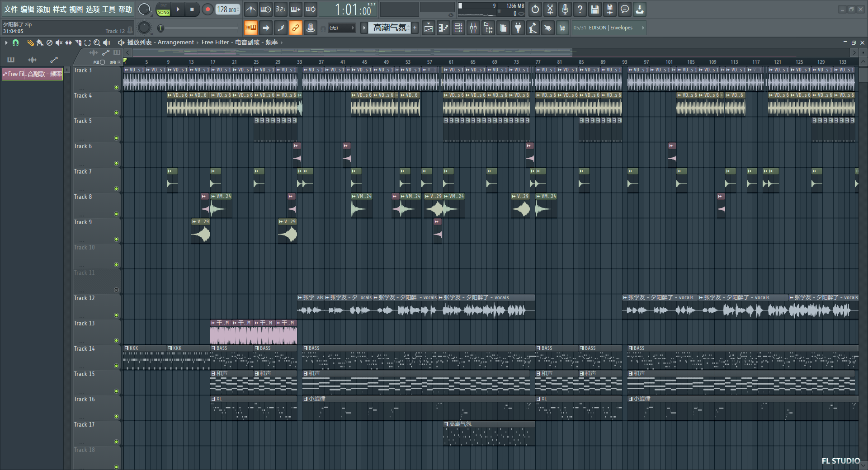Click the metronome icon
This screenshot has height=470, width=868.
251,9
